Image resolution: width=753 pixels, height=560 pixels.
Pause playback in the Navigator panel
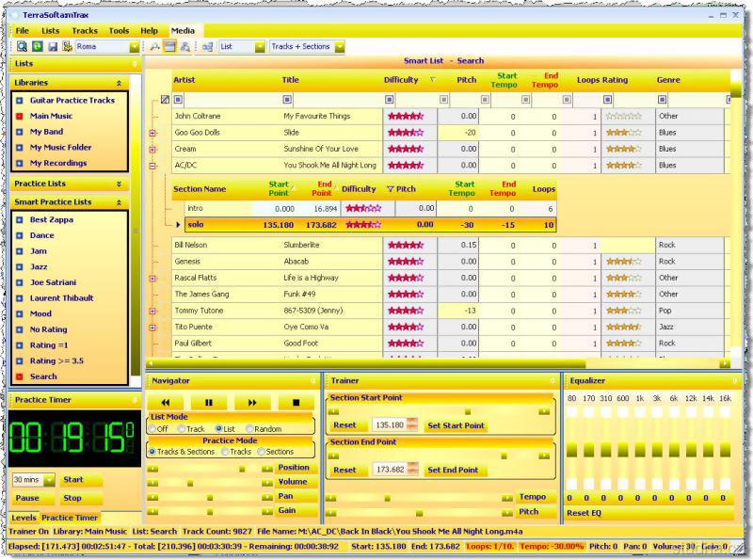[209, 402]
